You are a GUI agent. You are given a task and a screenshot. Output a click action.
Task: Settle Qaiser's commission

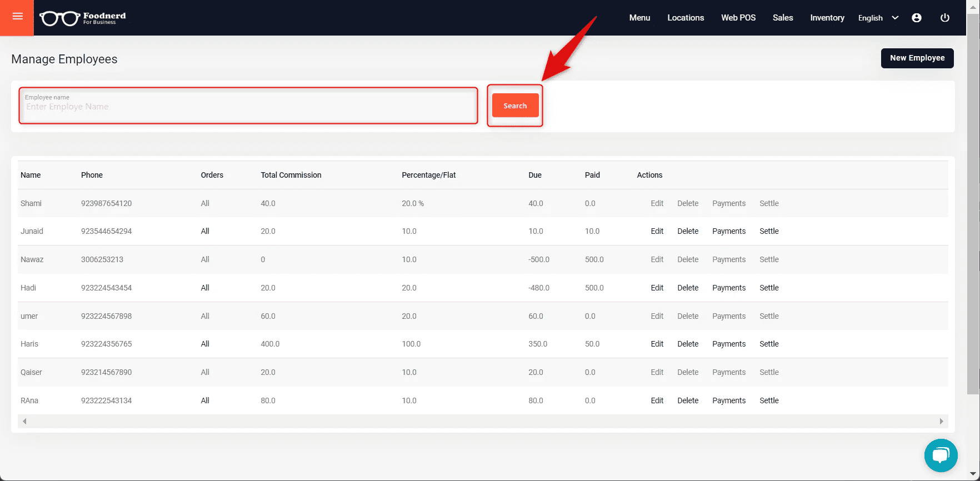click(769, 372)
